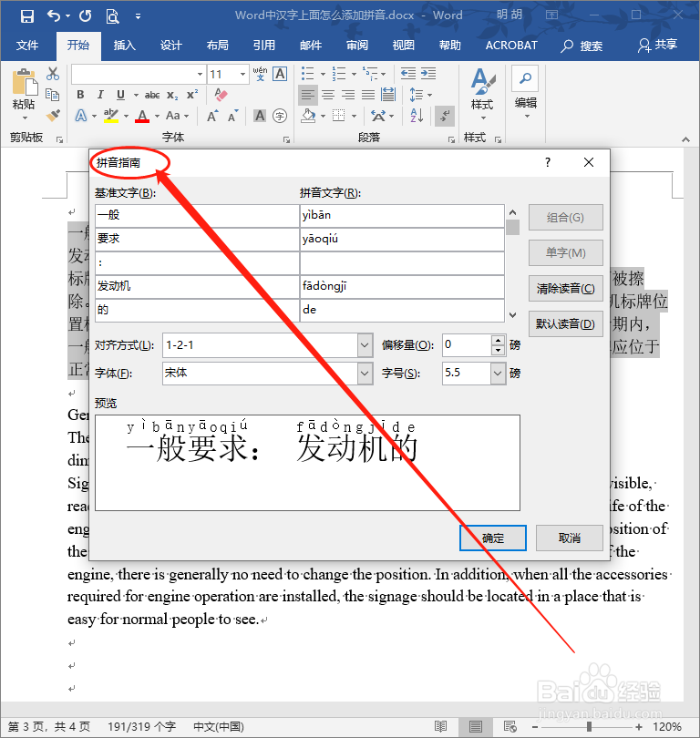Toggle subscript formatting

tap(172, 95)
